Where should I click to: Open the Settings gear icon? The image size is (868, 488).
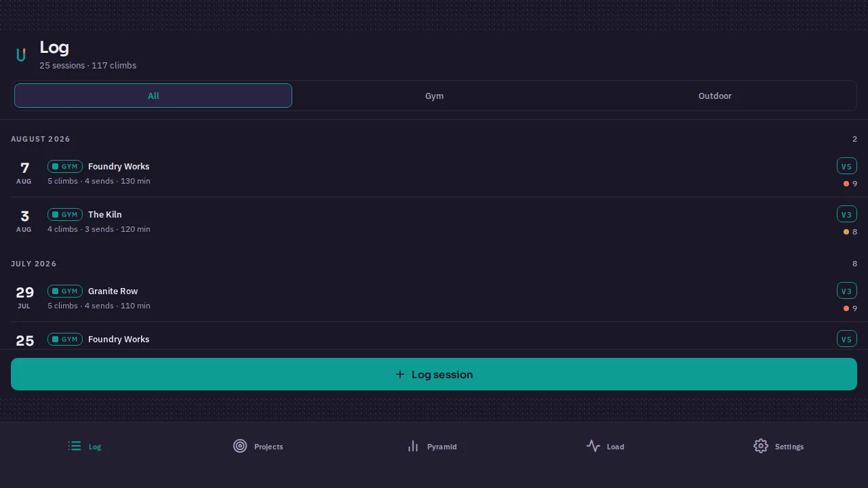pos(761,446)
